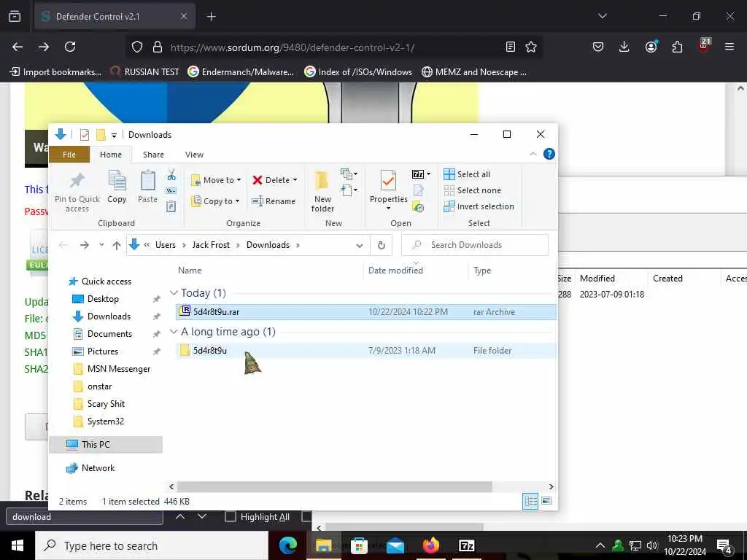Click the Paste shortcut icon in Clipboard group
Screen dimensions: 747x560
pyautogui.click(x=171, y=206)
